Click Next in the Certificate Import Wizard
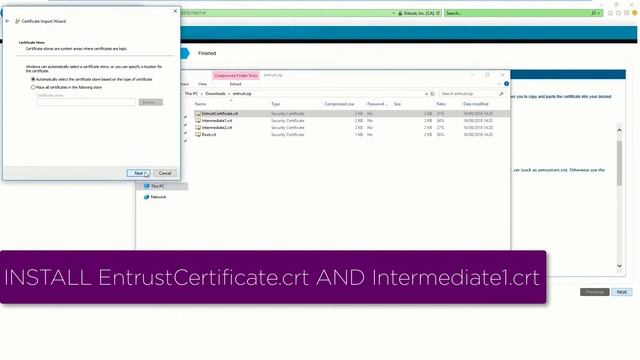This screenshot has width=640, height=360. click(x=138, y=173)
